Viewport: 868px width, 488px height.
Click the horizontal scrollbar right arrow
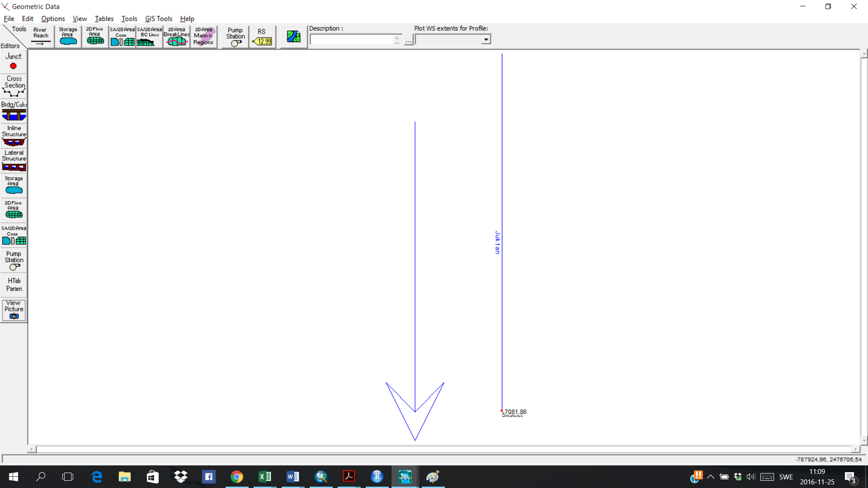855,449
